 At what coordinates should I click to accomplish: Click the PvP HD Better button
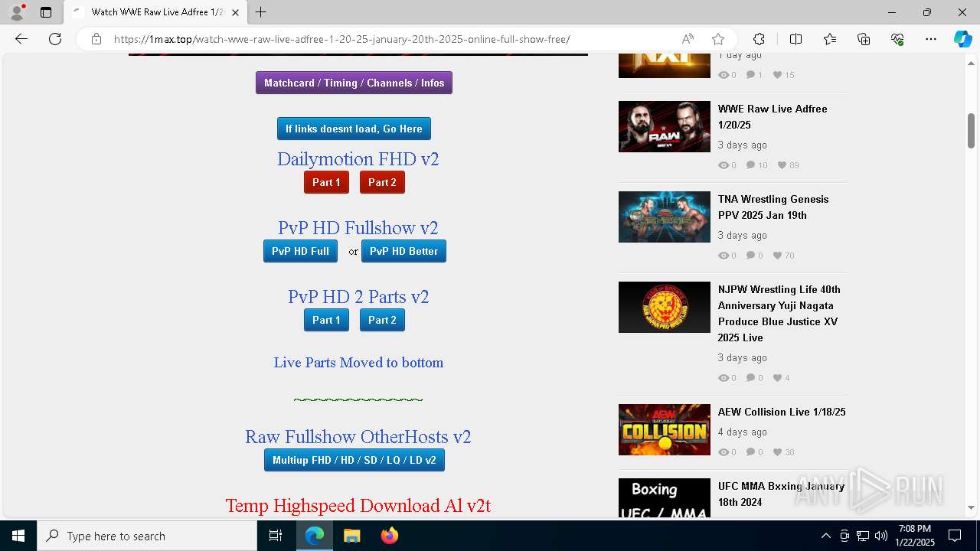pyautogui.click(x=403, y=251)
